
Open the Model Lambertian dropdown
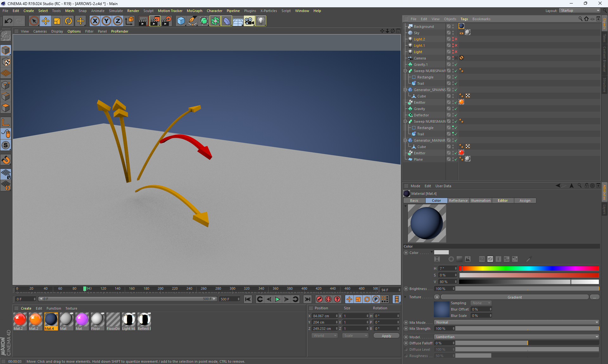click(x=517, y=337)
